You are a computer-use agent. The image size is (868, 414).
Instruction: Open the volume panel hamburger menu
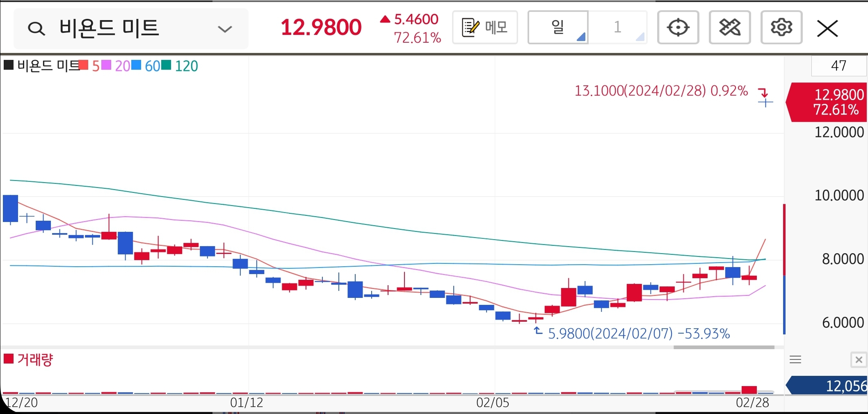point(795,360)
